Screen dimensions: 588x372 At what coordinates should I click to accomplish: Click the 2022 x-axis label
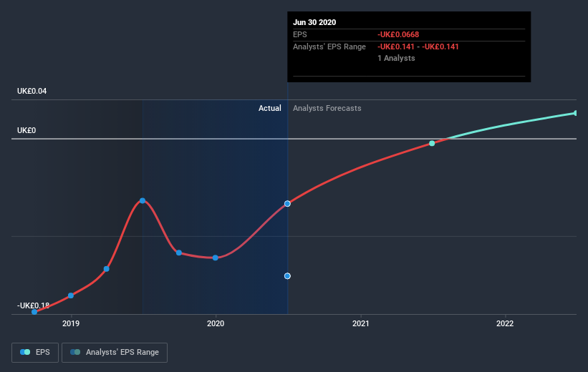(x=505, y=323)
